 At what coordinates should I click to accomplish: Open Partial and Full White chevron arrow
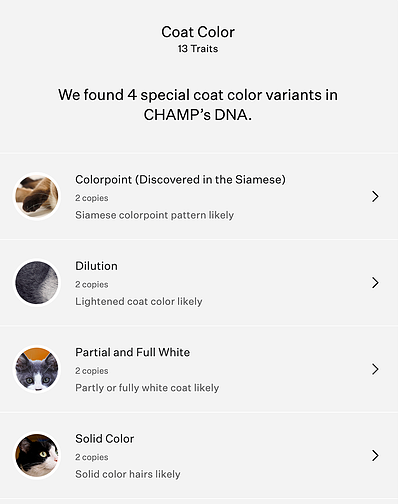(x=375, y=369)
